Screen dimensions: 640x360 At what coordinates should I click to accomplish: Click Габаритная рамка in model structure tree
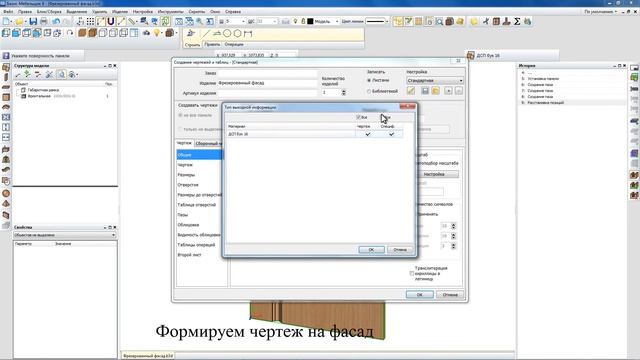click(43, 90)
